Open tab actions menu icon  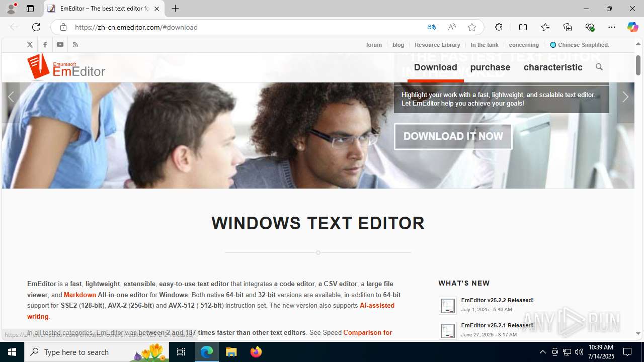(x=30, y=9)
